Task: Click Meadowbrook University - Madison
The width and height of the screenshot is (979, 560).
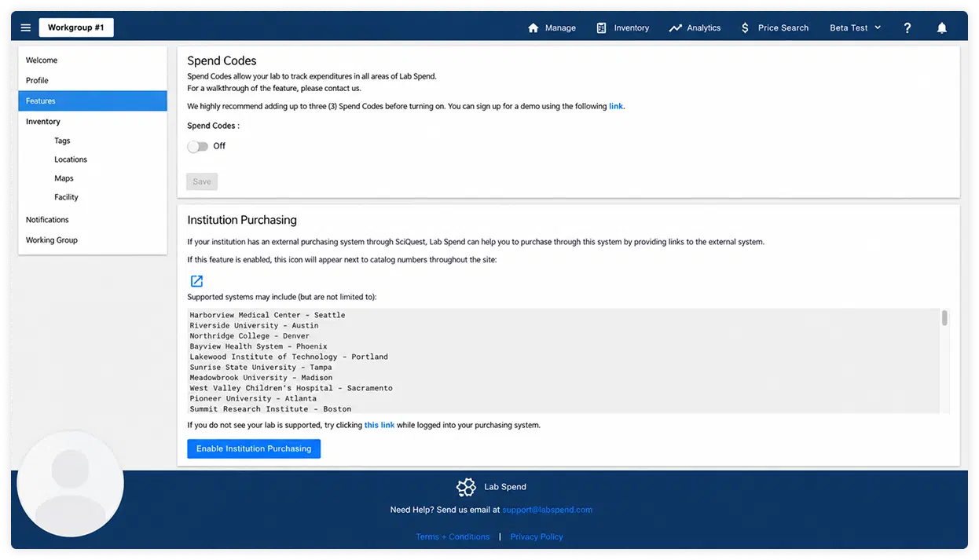Action: 261,378
